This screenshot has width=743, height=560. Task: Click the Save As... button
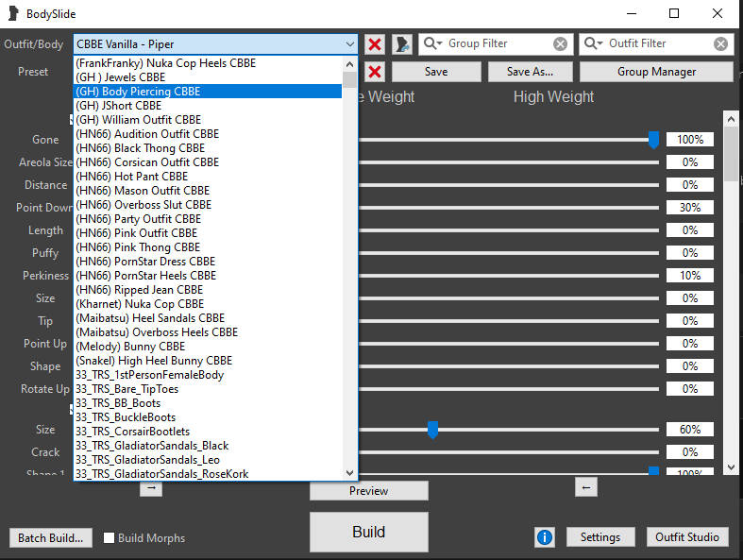tap(531, 72)
